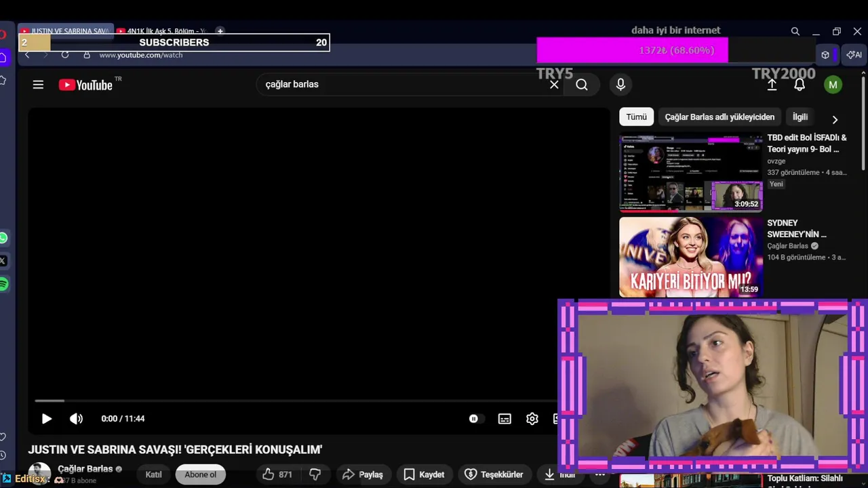This screenshot has height=488, width=868.
Task: Mute the video volume
Action: point(77,419)
